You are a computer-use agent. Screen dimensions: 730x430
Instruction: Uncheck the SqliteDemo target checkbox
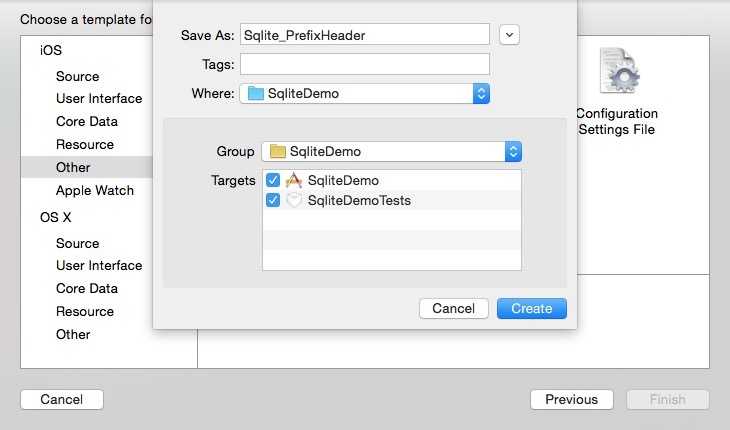point(273,180)
